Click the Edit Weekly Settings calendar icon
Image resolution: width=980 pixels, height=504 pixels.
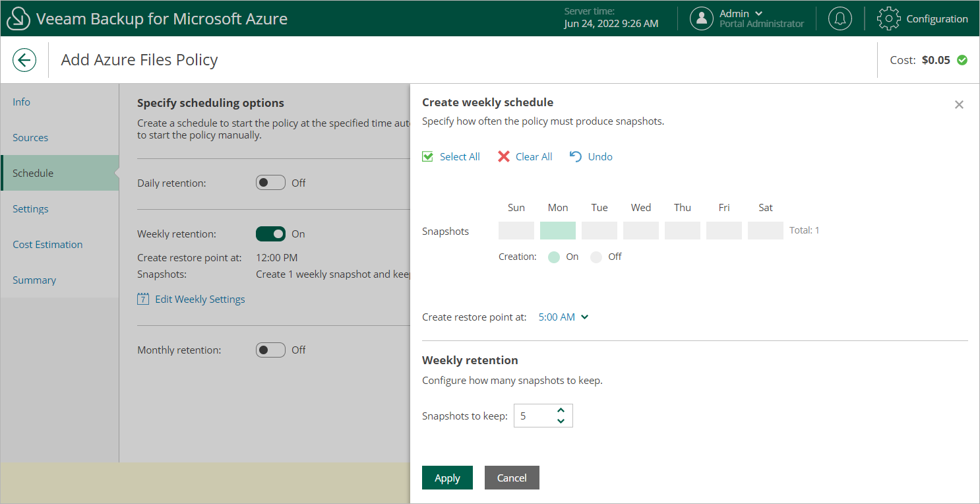(x=143, y=299)
